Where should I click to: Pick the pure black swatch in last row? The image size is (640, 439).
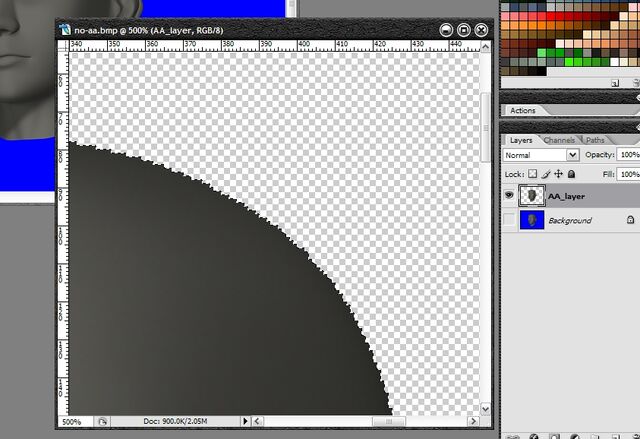click(x=541, y=71)
